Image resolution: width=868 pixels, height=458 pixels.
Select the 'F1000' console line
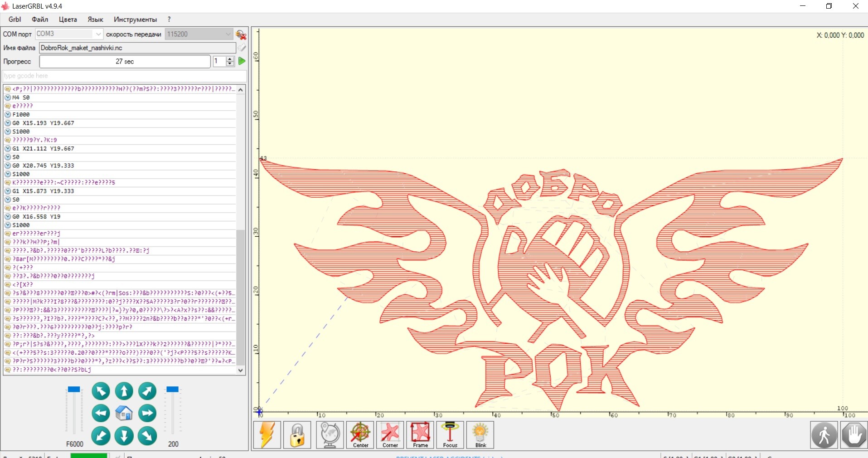click(120, 114)
